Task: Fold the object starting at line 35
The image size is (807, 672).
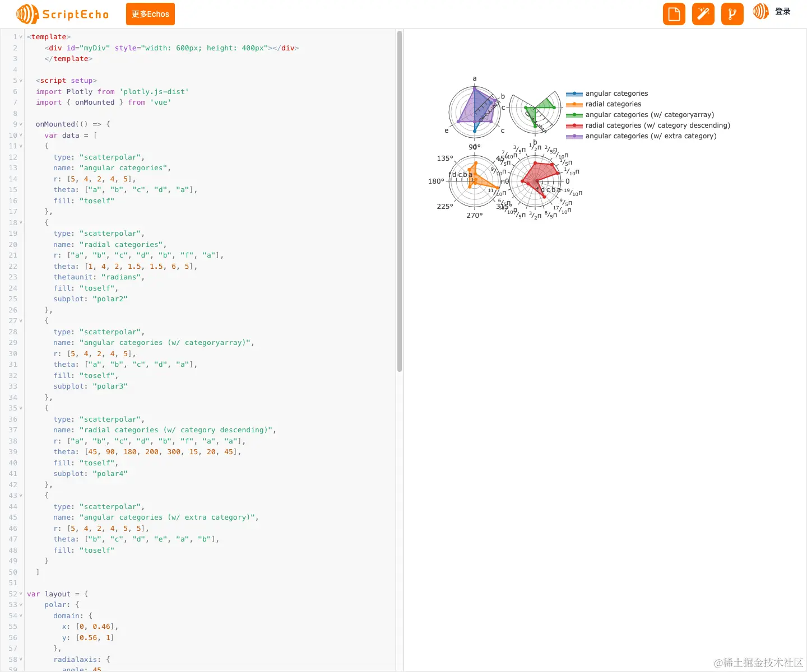Action: (21, 408)
